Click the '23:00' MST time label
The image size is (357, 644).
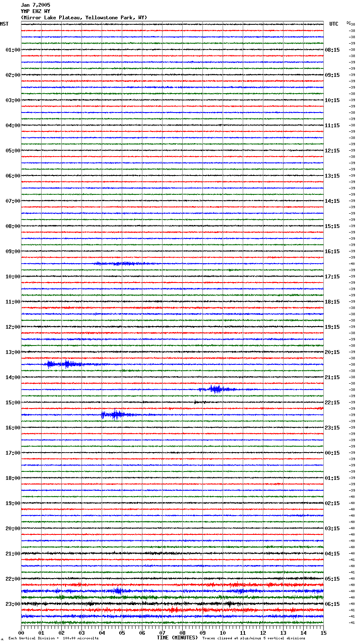[x=13, y=604]
